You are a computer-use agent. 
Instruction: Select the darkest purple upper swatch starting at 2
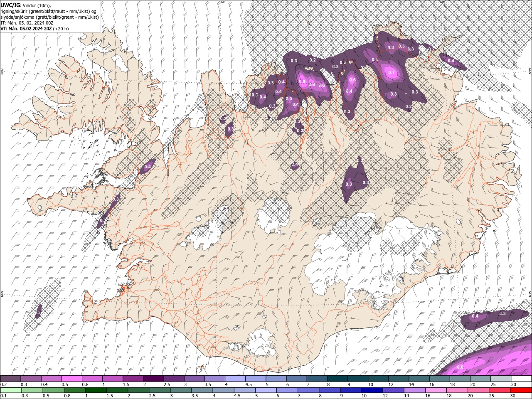tap(153, 379)
